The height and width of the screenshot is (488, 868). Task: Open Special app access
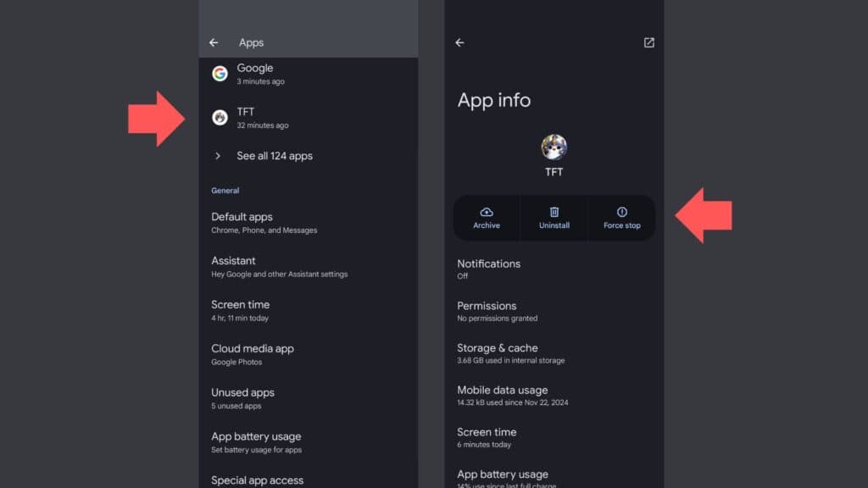[257, 480]
